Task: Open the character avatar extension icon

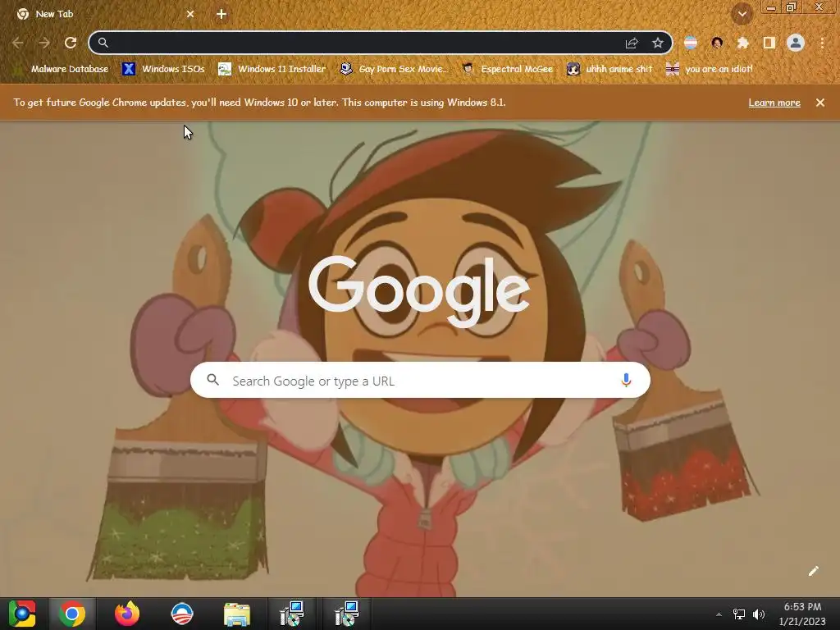Action: pyautogui.click(x=717, y=43)
